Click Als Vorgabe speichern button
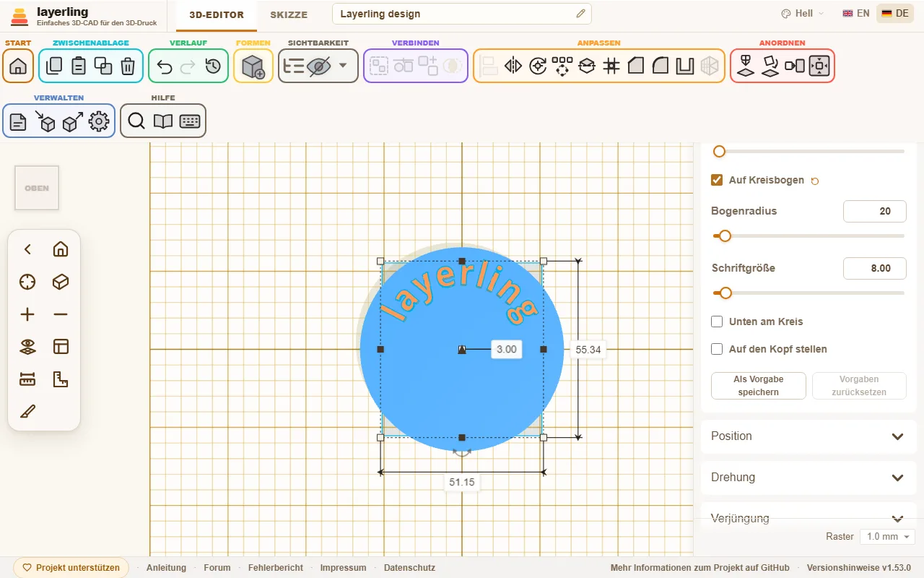This screenshot has height=578, width=924. (759, 386)
